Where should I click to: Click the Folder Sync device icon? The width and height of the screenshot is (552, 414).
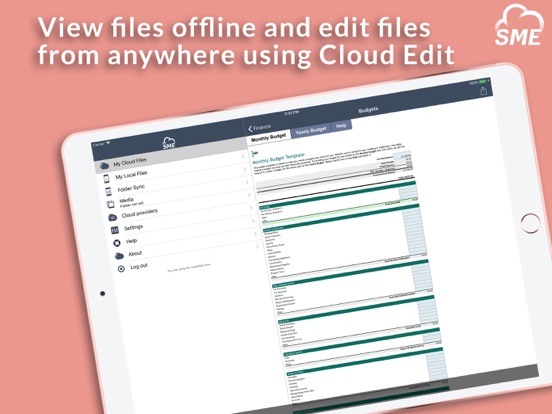pos(108,191)
